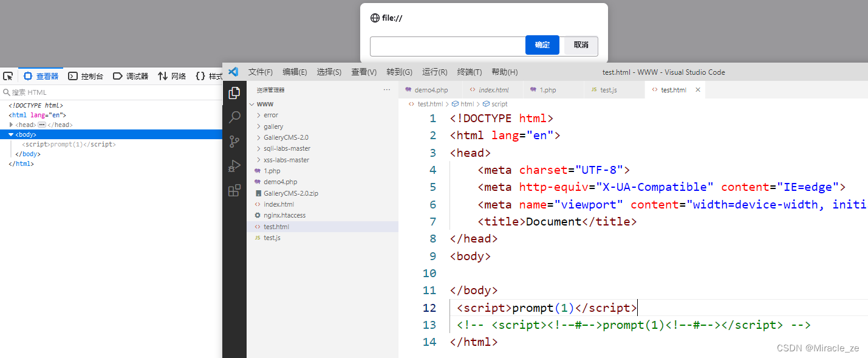Select test.html in the explorer
Viewport: 868px width, 358px height.
pos(323,227)
